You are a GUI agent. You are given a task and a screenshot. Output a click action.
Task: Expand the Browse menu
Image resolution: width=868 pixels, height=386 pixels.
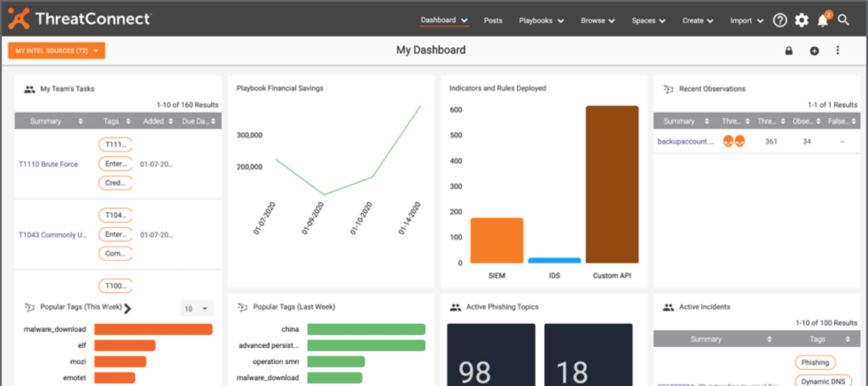(x=598, y=20)
